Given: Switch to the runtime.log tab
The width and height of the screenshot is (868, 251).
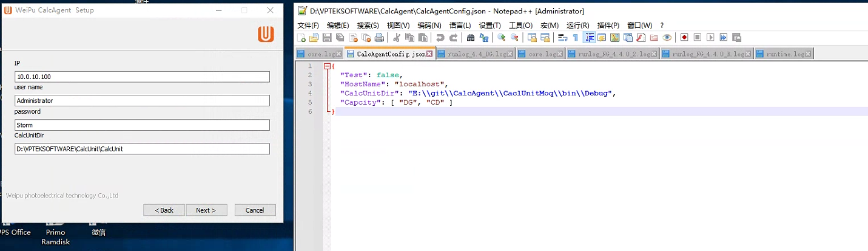Looking at the screenshot, I should 784,54.
